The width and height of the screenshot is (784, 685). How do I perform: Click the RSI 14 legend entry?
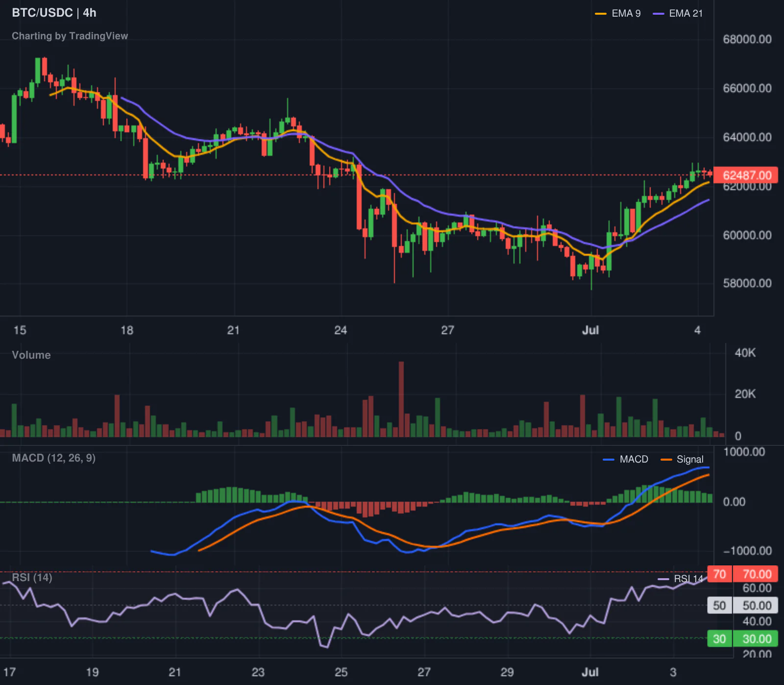click(x=681, y=579)
